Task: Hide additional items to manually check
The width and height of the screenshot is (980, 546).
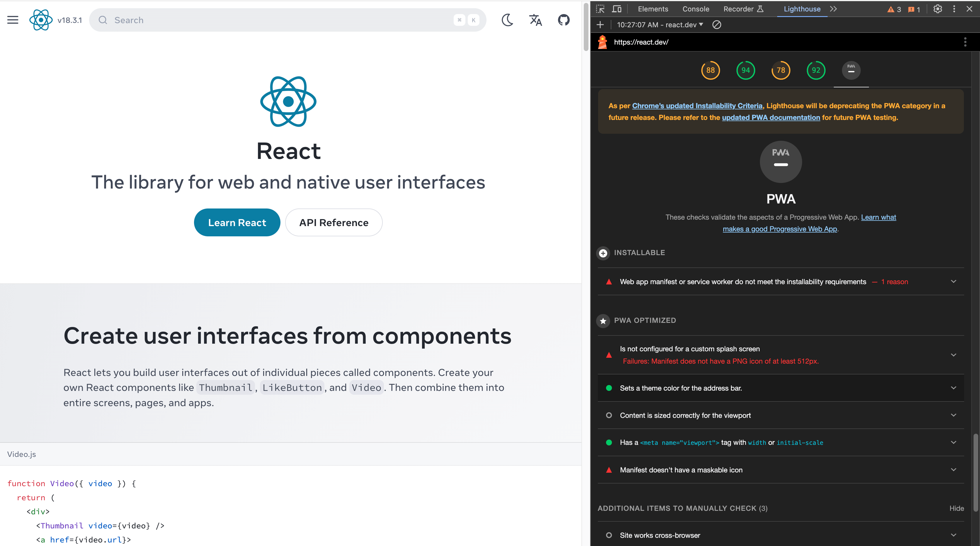Action: coord(957,508)
